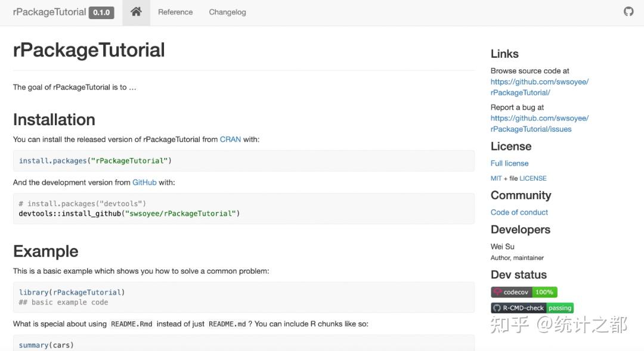Viewport: 644px width, 351px height.
Task: Open the Full license link
Action: (509, 163)
